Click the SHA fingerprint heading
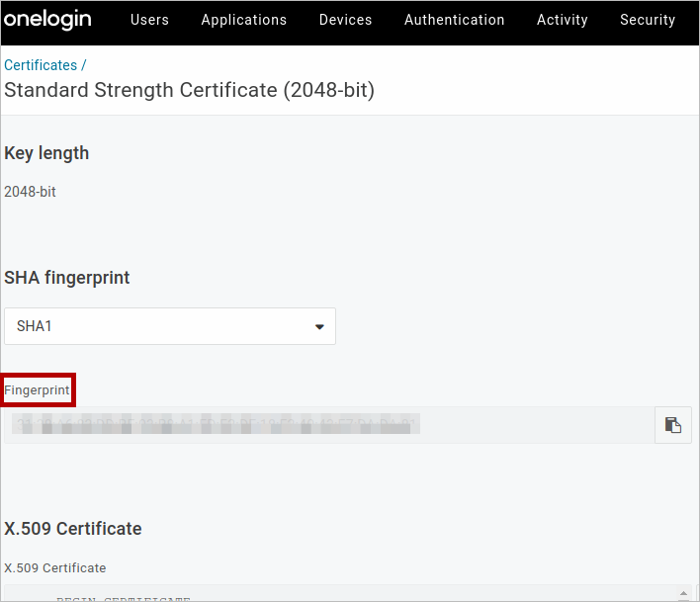This screenshot has width=700, height=602. [67, 278]
